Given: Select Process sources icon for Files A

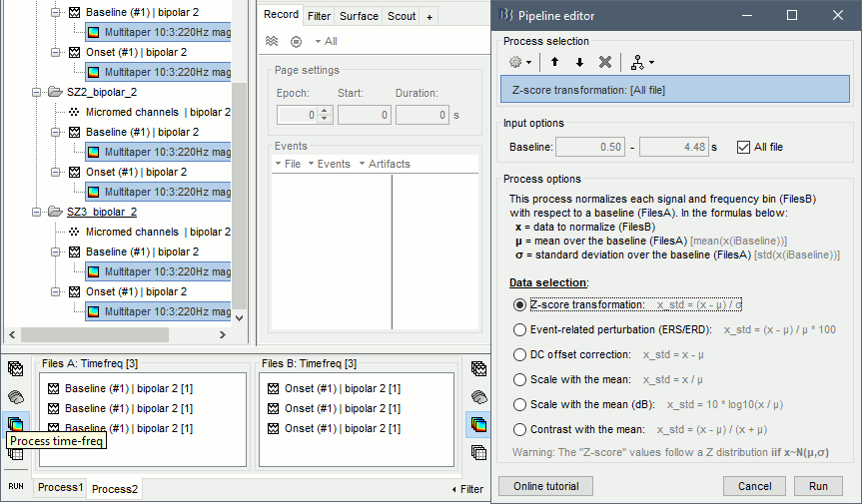Looking at the screenshot, I should click(x=16, y=396).
